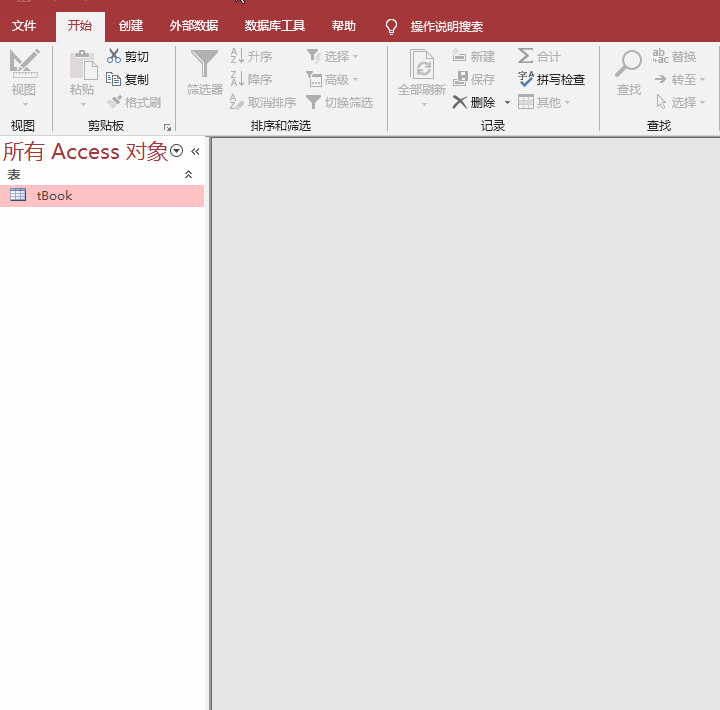The height and width of the screenshot is (710, 720).
Task: Click 全部刷新 (Refresh All) icon
Action: point(422,65)
